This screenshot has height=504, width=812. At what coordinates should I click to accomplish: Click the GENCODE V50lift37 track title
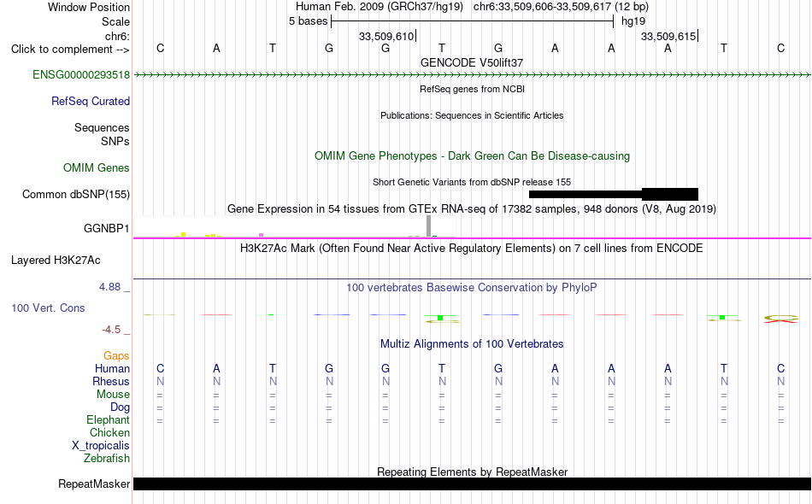472,62
